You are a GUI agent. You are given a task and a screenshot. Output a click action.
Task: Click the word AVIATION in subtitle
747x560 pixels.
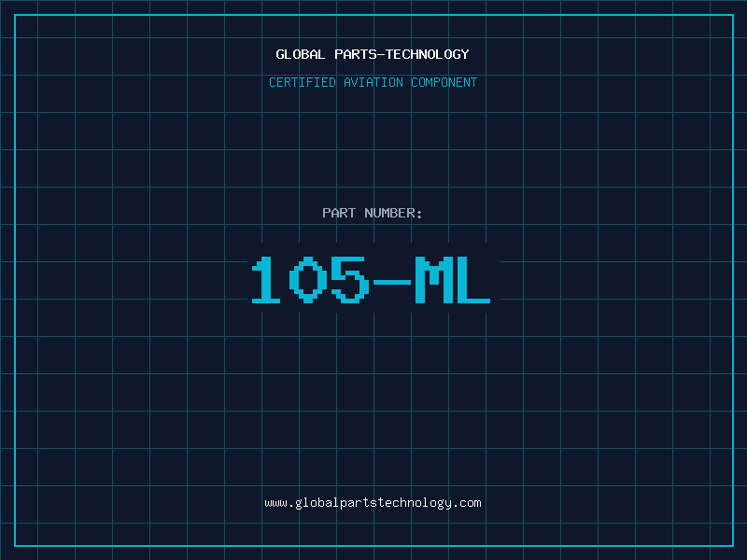pyautogui.click(x=373, y=82)
